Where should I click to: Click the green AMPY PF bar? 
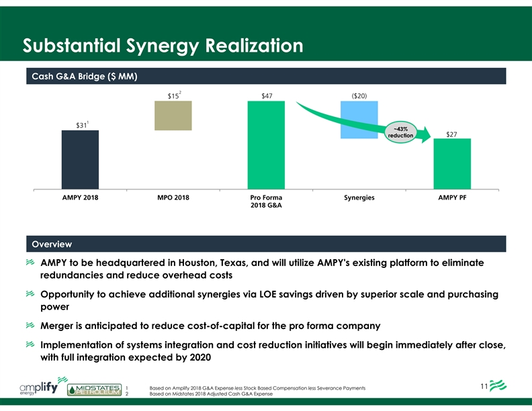pyautogui.click(x=452, y=164)
